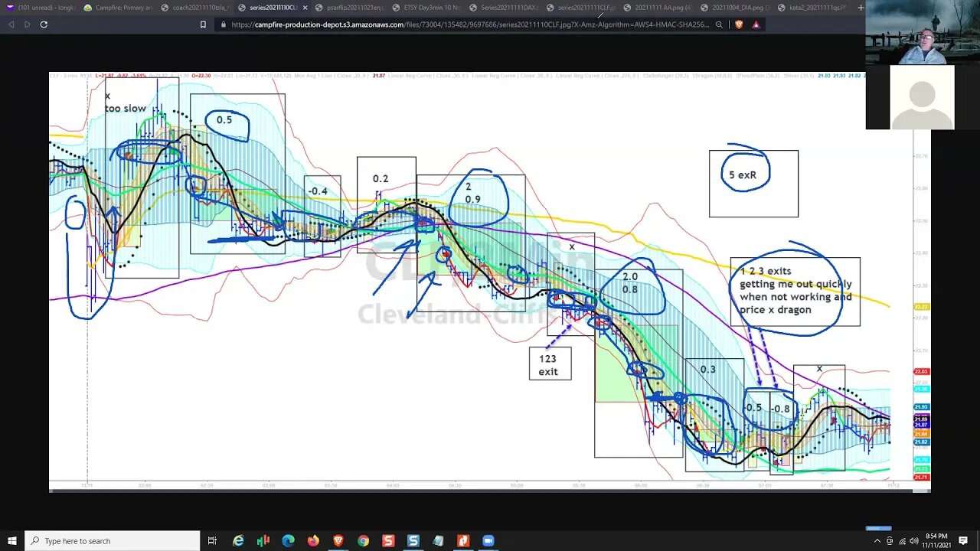Screen dimensions: 980x551
Task: Open the volume control in system tray
Action: pyautogui.click(x=913, y=541)
